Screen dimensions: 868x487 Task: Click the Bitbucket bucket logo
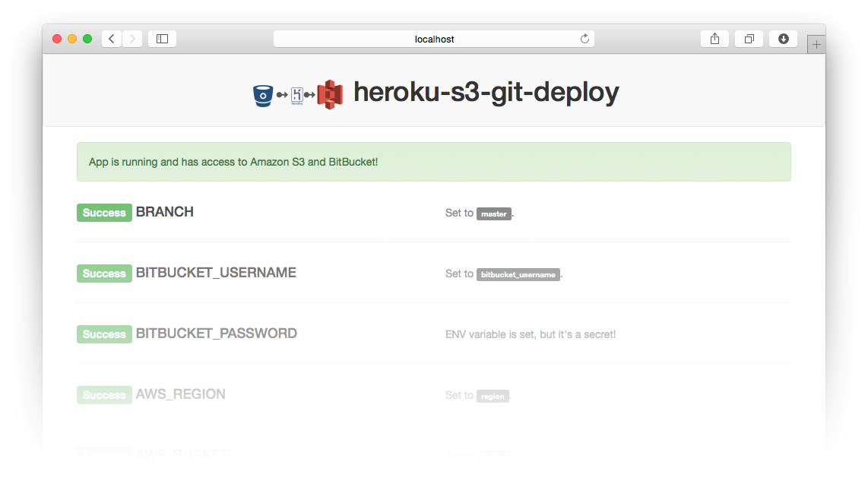pyautogui.click(x=263, y=96)
